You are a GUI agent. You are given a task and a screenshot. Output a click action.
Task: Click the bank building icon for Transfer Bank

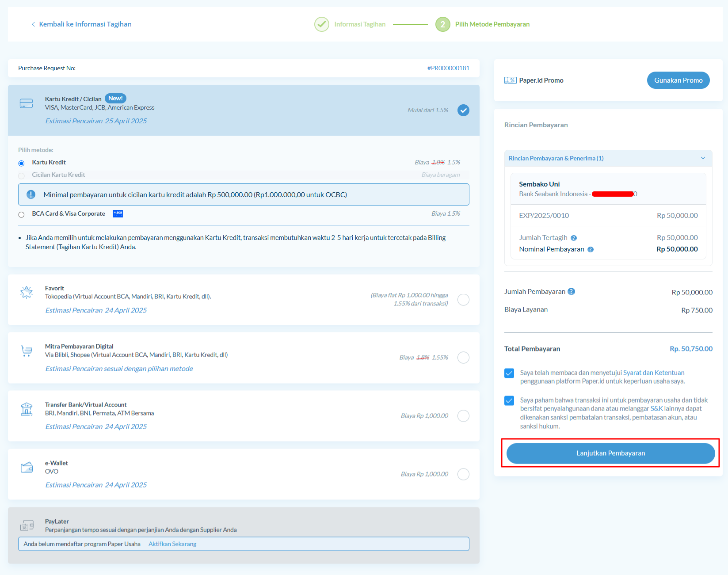[x=27, y=409]
